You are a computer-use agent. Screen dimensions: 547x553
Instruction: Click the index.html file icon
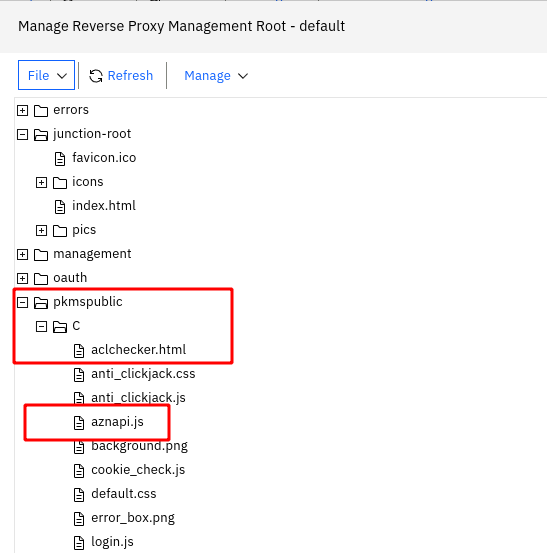click(60, 207)
